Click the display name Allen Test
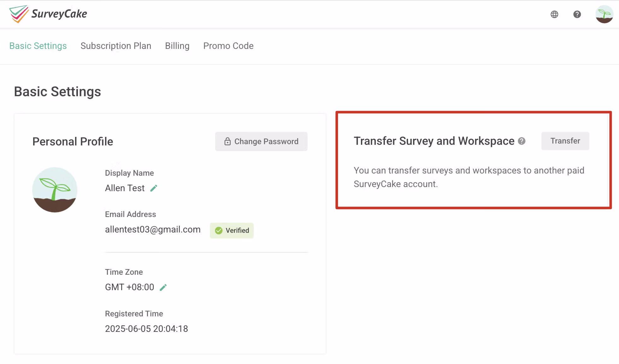Viewport: 619px width, 364px height. [x=125, y=188]
